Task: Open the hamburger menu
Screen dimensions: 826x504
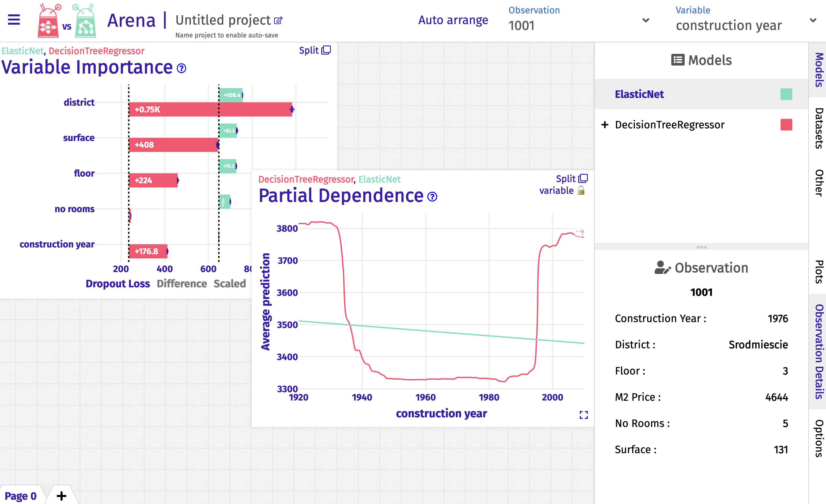Action: pyautogui.click(x=14, y=20)
